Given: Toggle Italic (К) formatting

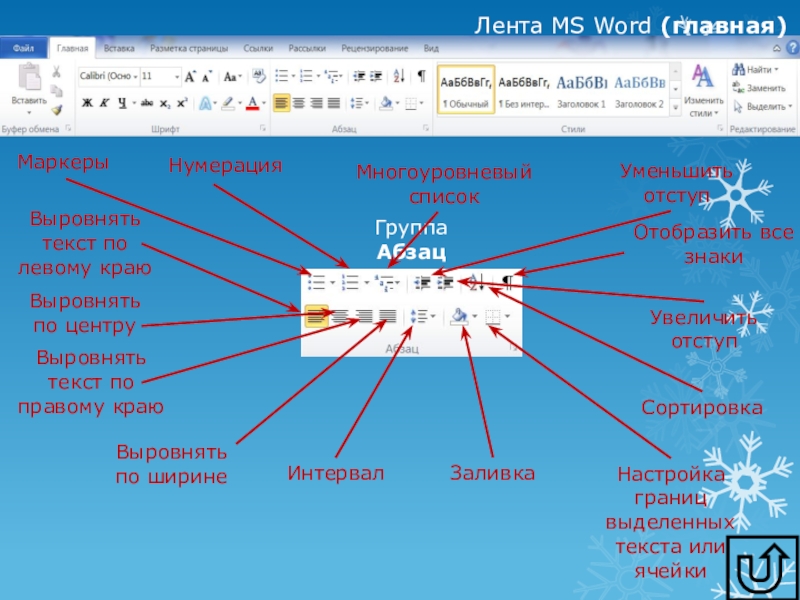Looking at the screenshot, I should click(104, 104).
